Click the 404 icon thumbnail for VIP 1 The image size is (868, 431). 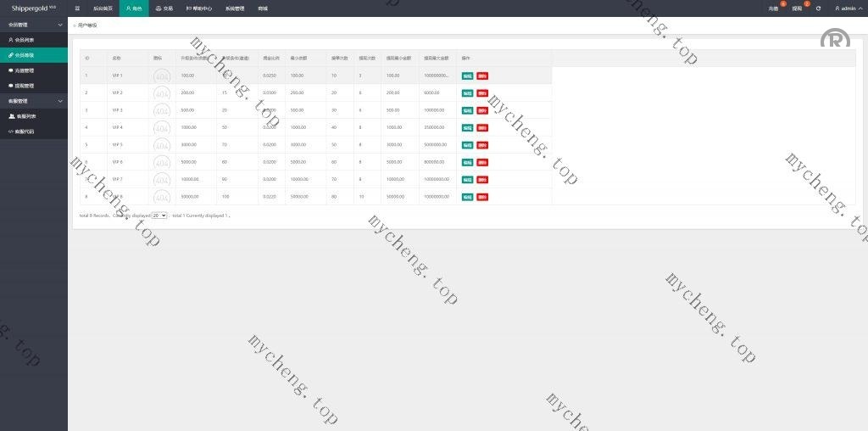coord(161,76)
